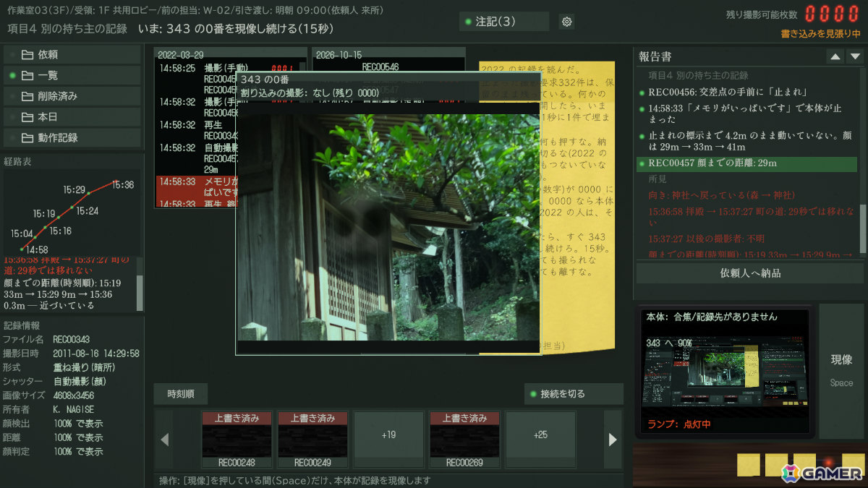Select the 一覧 folder

(72, 75)
